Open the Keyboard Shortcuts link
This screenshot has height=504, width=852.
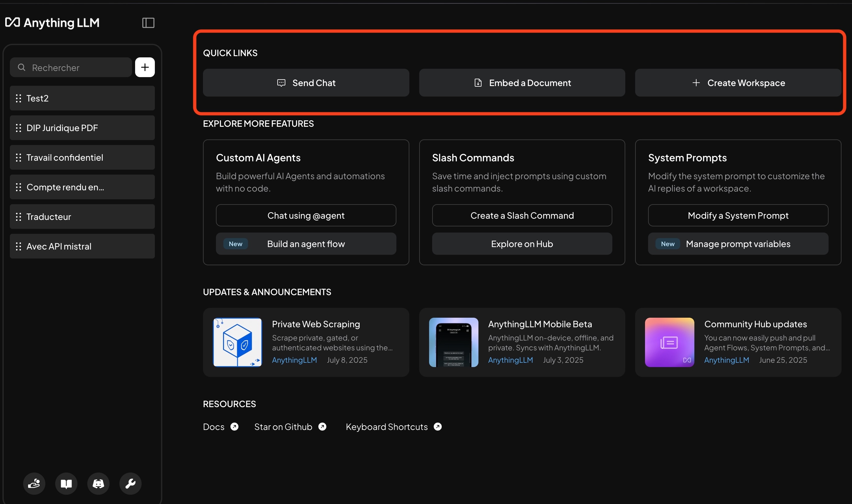[x=394, y=427]
